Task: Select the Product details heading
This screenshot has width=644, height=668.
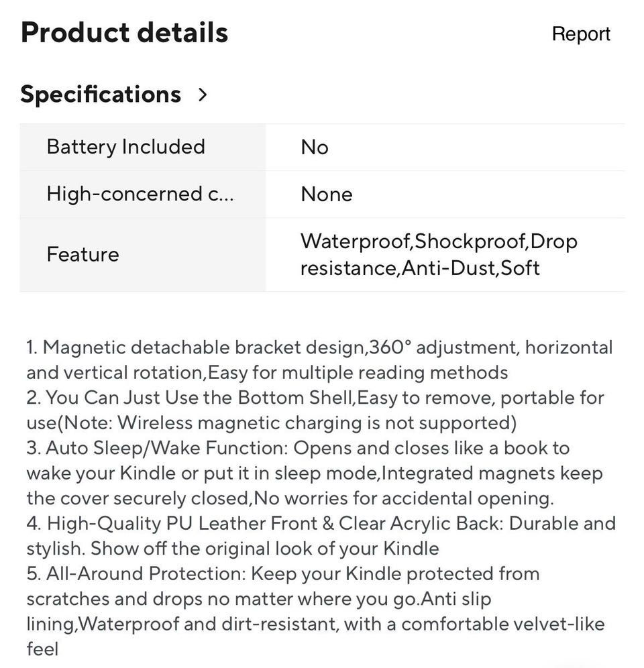Action: pos(125,33)
